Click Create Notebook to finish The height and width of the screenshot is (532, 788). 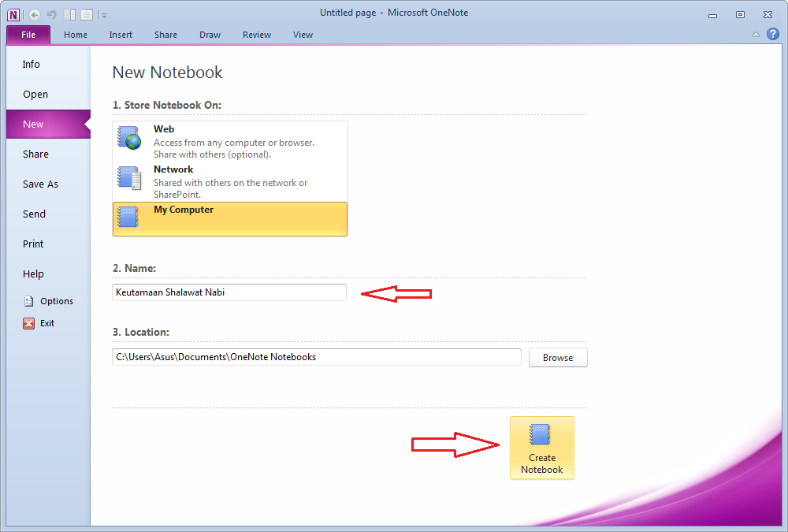pos(541,448)
